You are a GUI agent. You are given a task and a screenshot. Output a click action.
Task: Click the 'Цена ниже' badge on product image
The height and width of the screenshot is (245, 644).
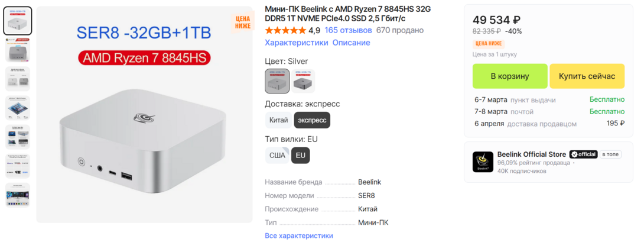(x=243, y=22)
